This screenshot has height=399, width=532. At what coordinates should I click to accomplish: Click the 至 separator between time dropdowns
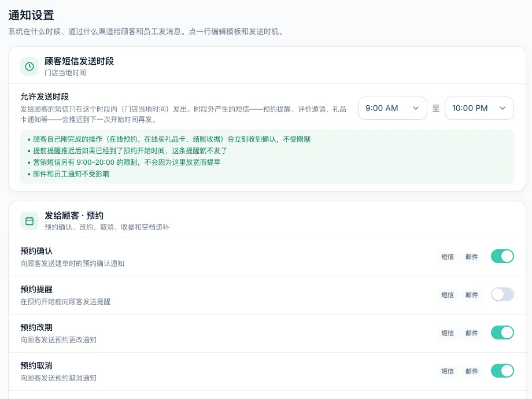tap(436, 108)
